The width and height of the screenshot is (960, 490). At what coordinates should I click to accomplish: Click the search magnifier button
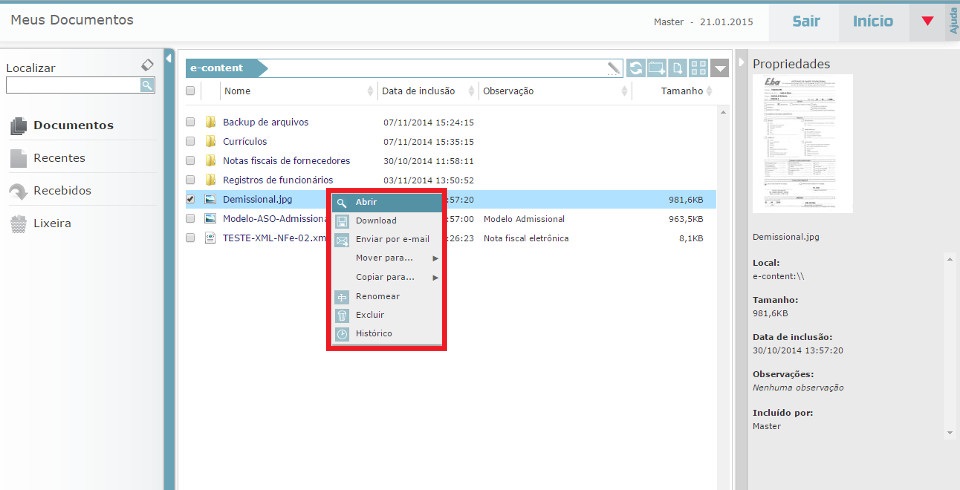click(x=147, y=86)
